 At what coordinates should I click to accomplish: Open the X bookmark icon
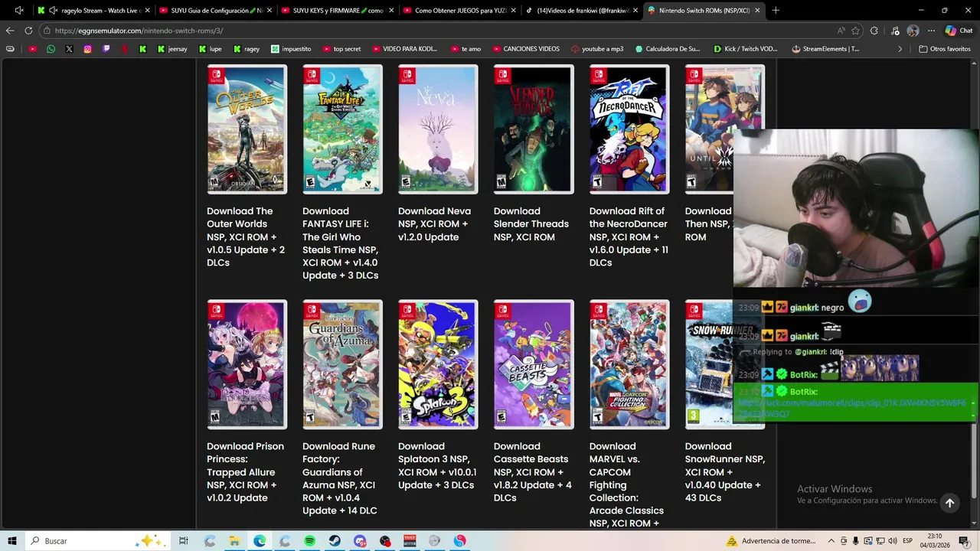coord(69,49)
